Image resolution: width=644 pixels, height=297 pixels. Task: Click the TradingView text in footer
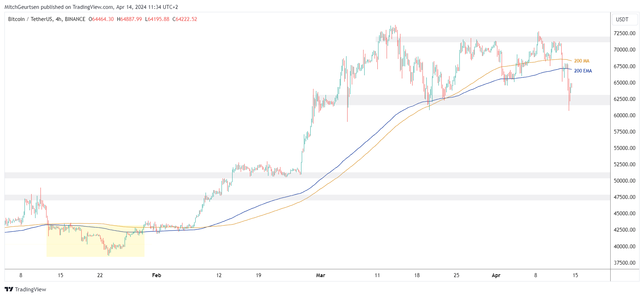(x=31, y=289)
